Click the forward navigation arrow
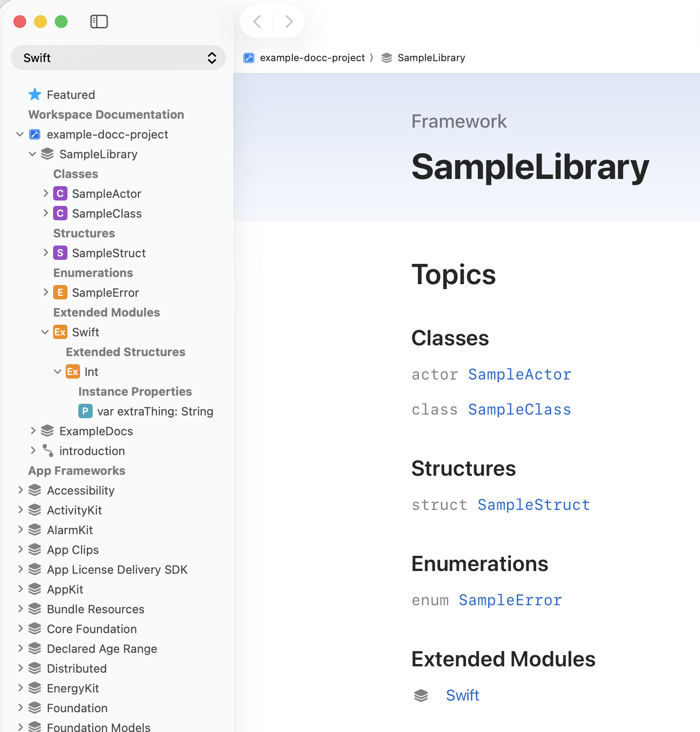The height and width of the screenshot is (732, 700). (x=289, y=22)
